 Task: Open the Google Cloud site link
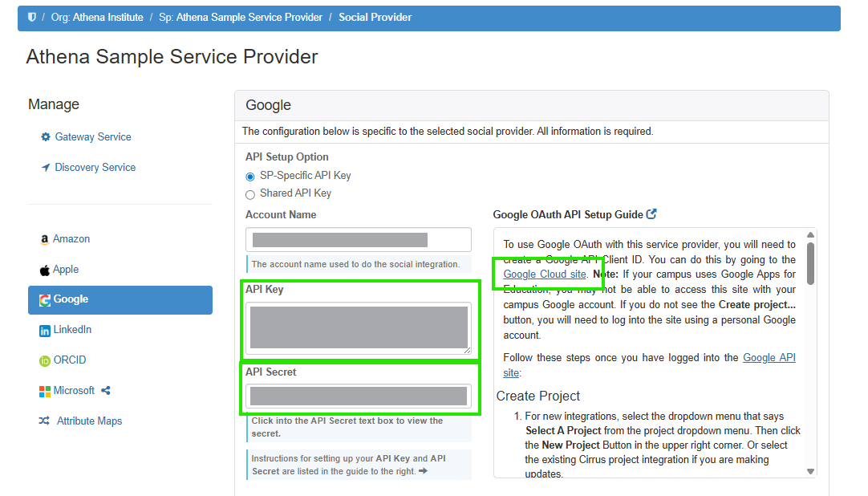click(545, 274)
